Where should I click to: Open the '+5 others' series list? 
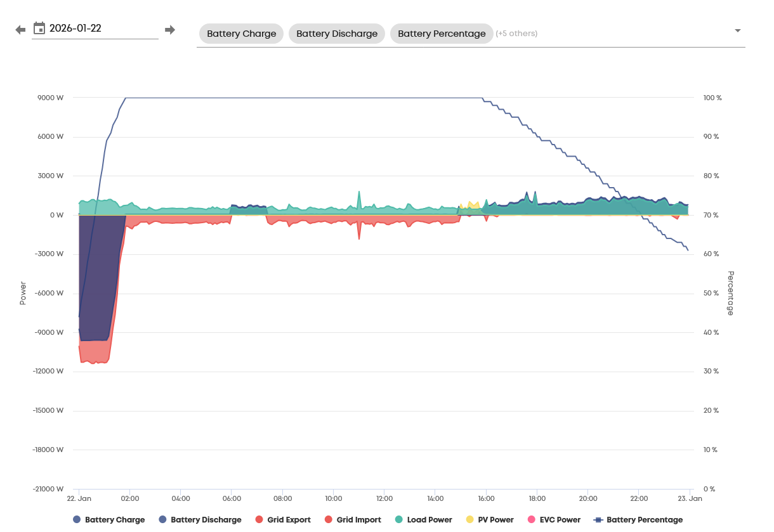516,34
